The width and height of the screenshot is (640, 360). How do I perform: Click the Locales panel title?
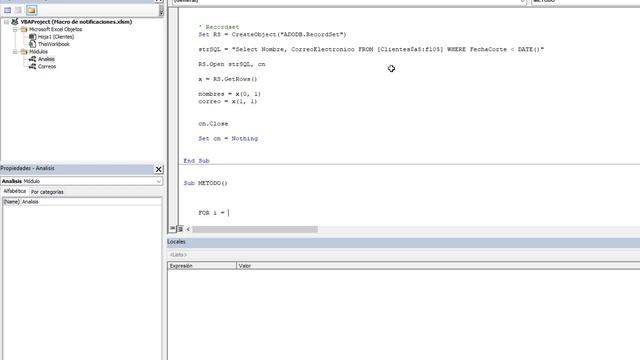pyautogui.click(x=176, y=242)
